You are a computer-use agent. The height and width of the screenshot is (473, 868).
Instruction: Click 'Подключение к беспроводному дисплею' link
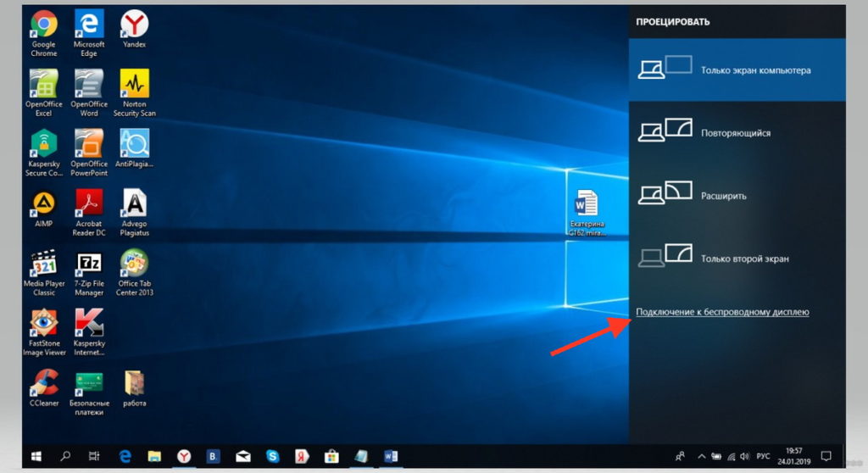[x=722, y=312]
